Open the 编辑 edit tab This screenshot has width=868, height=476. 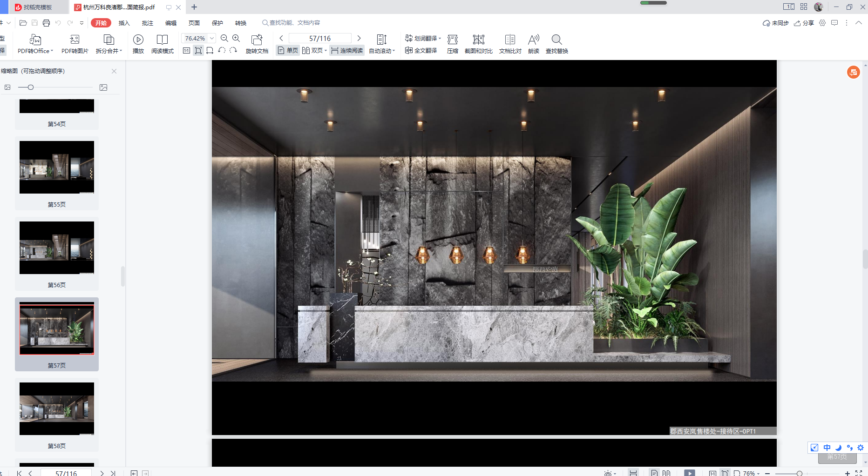coord(171,23)
